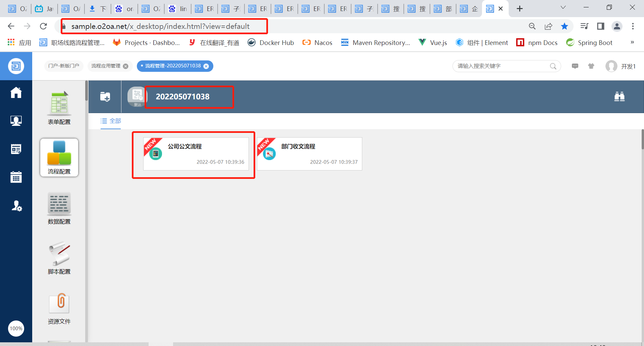Click the binoculars search icon
Screen dimensions: 644x346
[619, 97]
